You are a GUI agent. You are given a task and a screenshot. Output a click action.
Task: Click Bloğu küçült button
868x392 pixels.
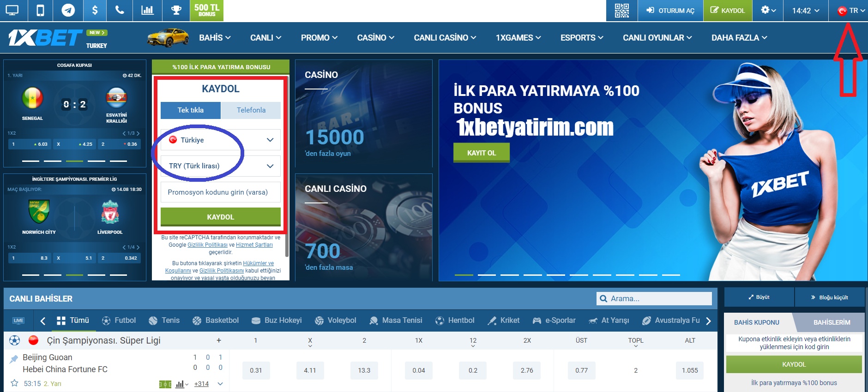[829, 297]
